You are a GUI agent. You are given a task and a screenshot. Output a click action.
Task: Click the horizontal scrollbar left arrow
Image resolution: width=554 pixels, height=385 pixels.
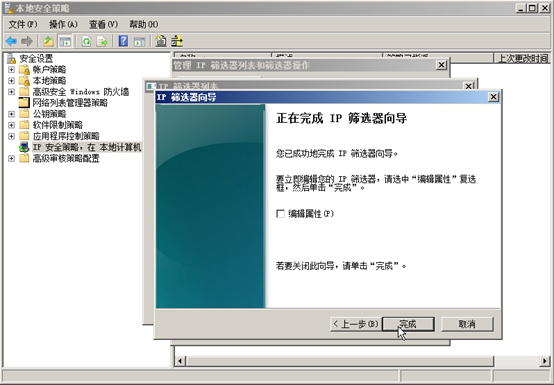coord(180,361)
